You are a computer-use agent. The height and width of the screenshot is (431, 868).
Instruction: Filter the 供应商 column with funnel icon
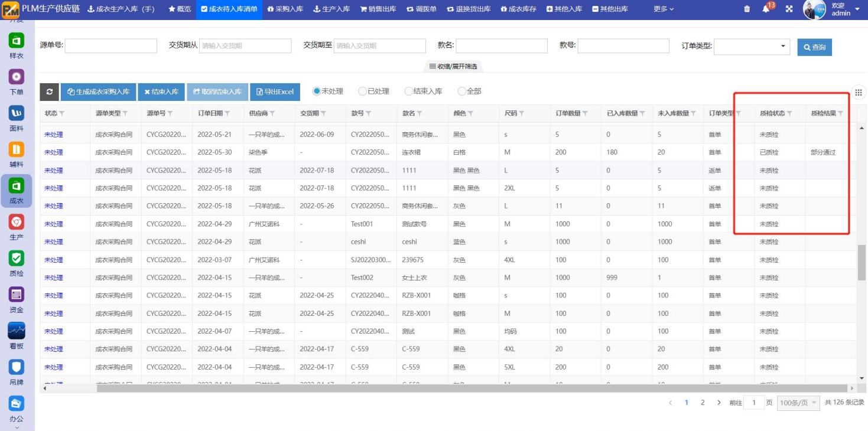(x=273, y=113)
